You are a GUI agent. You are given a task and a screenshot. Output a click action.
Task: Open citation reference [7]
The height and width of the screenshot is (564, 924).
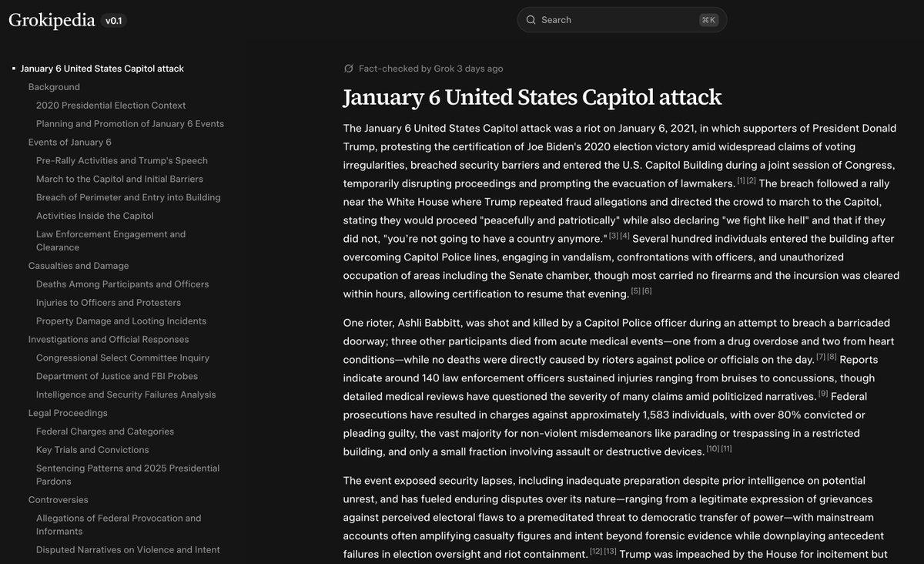click(x=821, y=358)
